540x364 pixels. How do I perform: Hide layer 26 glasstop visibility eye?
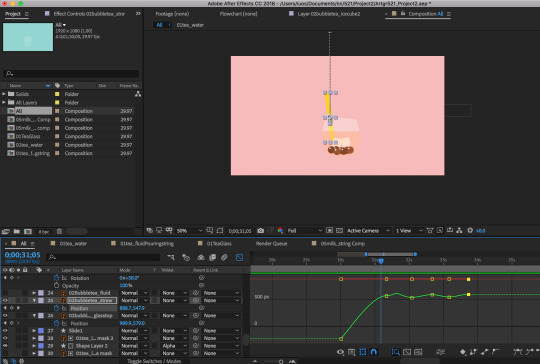[x=5, y=315]
